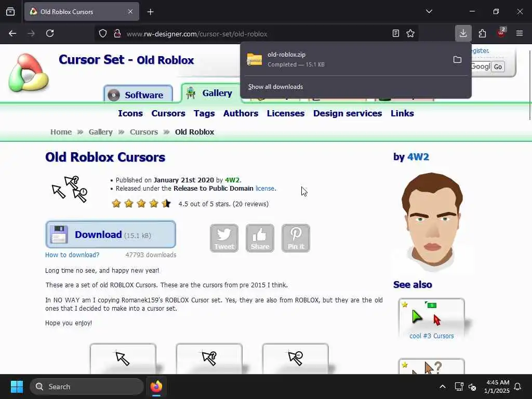532x399 pixels.
Task: Open the Cursors section
Action: tap(168, 113)
